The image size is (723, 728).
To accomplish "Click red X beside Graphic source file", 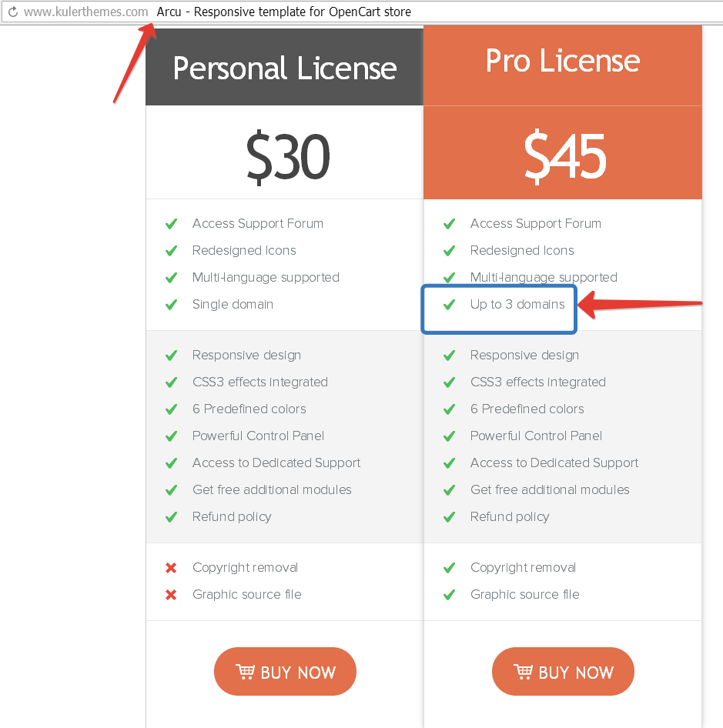I will pyautogui.click(x=171, y=595).
